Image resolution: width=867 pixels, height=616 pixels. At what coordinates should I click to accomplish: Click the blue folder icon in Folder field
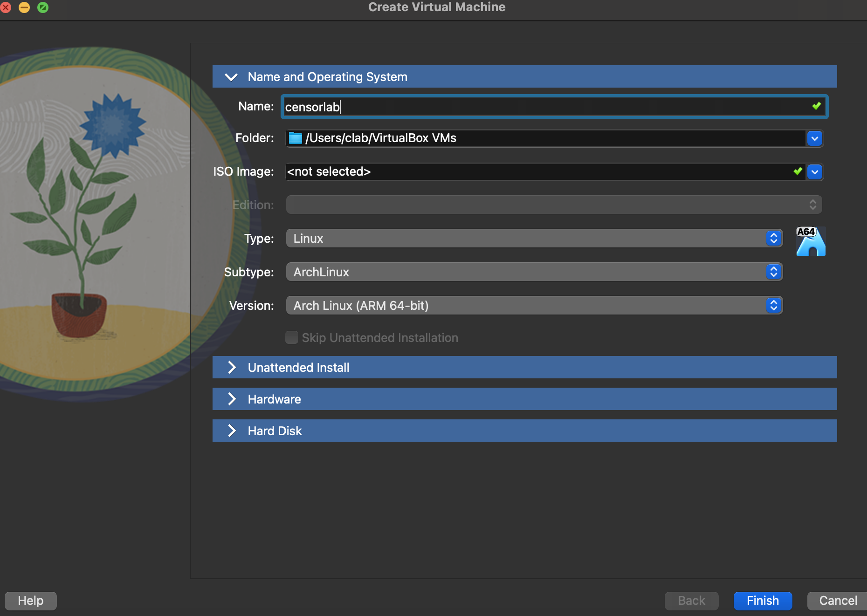pos(296,138)
